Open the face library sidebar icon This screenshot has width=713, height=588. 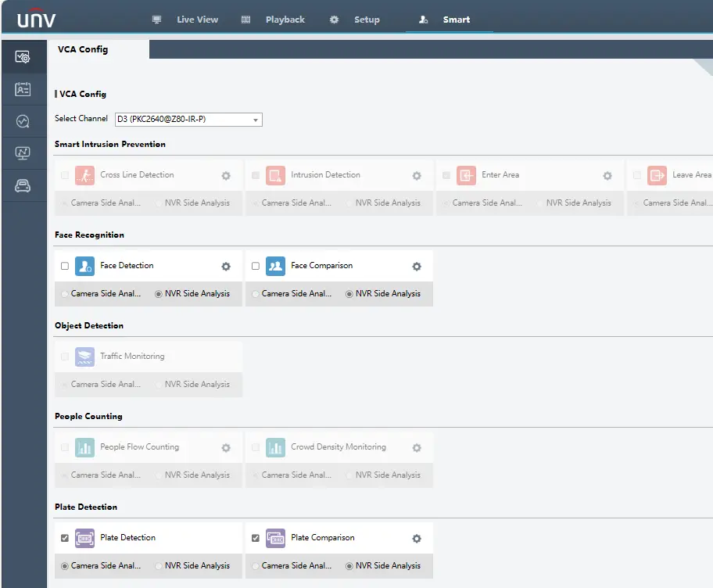(x=23, y=89)
